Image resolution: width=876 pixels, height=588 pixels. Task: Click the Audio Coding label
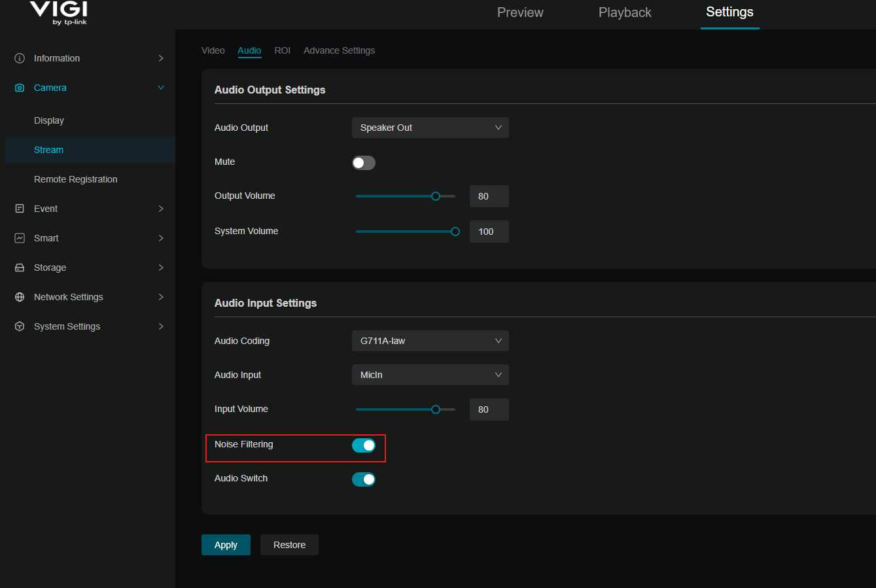(242, 341)
